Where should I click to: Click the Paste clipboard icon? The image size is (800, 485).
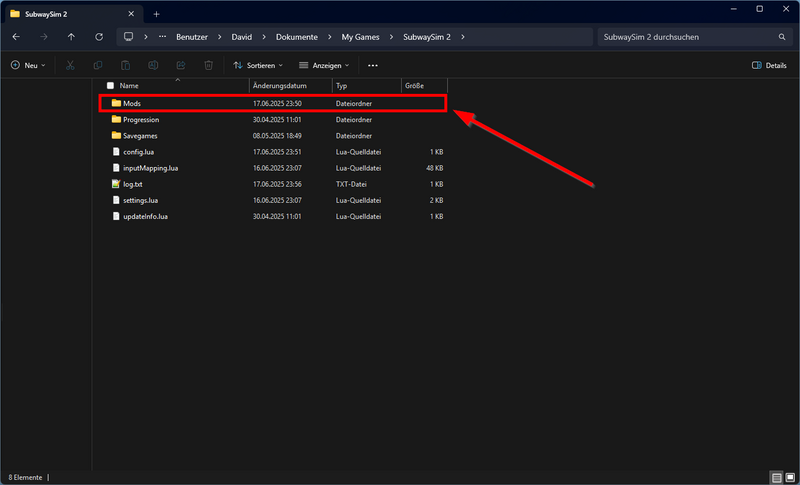point(126,65)
